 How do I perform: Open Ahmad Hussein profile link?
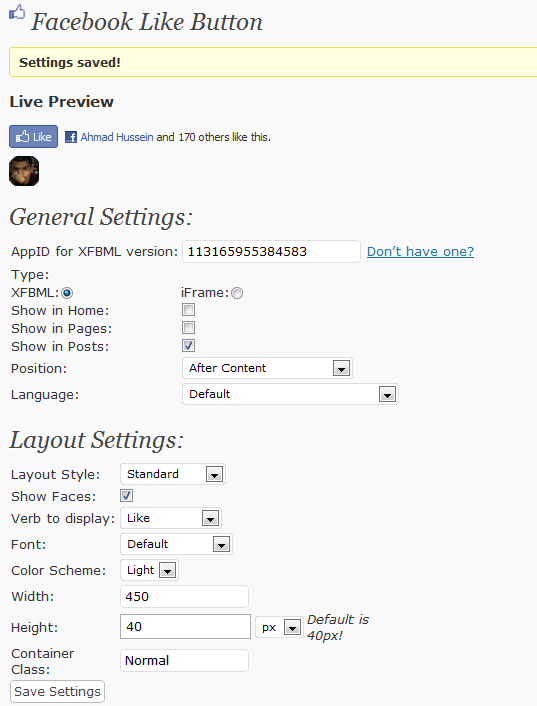tap(117, 137)
